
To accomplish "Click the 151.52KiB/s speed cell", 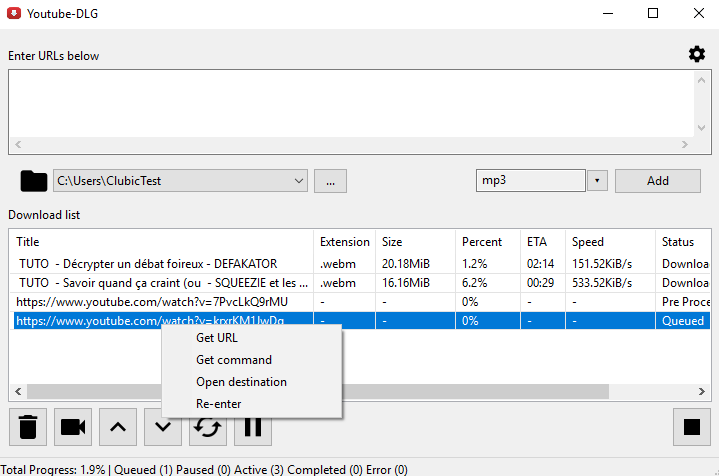I will (602, 264).
